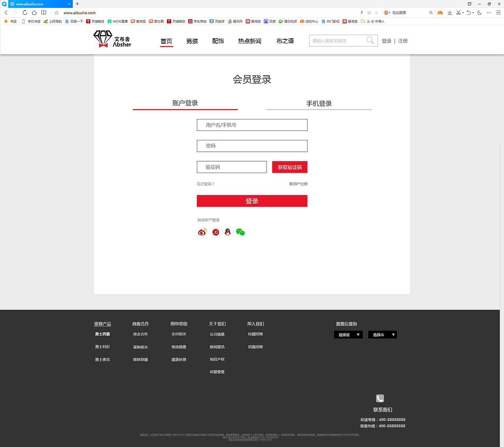Sign in with the WeChat icon
Image resolution: width=504 pixels, height=447 pixels.
coord(240,232)
